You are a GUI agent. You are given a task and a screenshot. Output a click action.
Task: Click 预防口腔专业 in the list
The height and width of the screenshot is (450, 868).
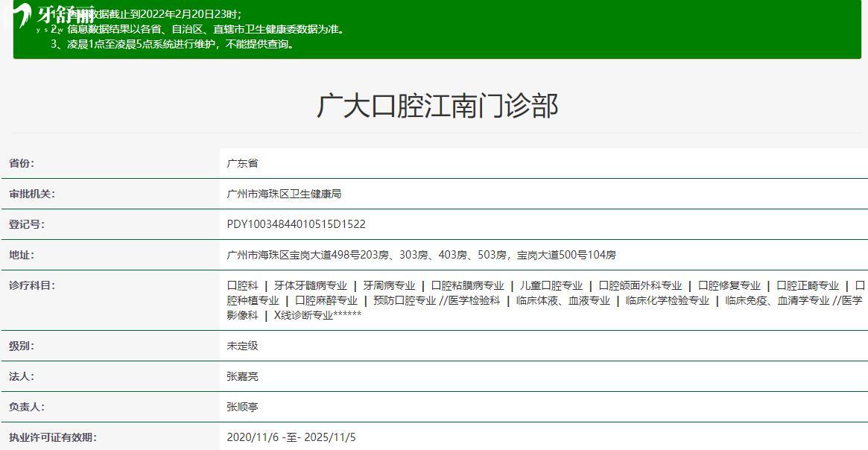tap(405, 300)
